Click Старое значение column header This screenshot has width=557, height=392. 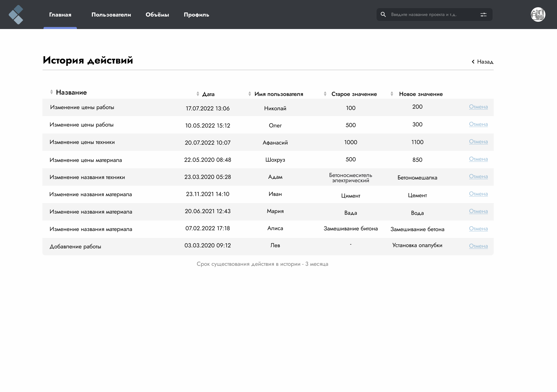354,94
